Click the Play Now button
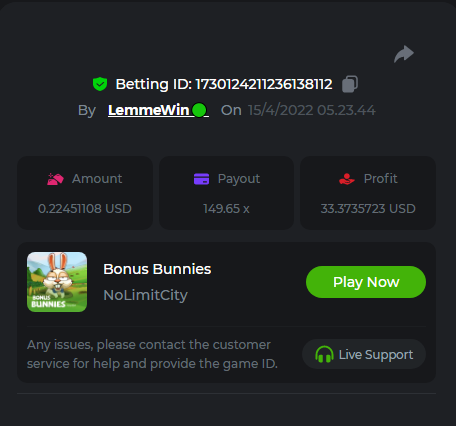Image resolution: width=456 pixels, height=426 pixels. [x=366, y=282]
